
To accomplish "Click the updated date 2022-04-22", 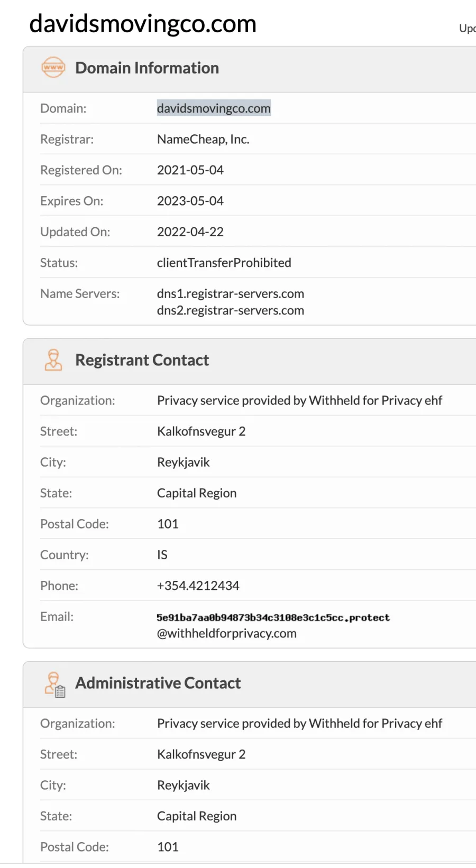I will coord(190,232).
